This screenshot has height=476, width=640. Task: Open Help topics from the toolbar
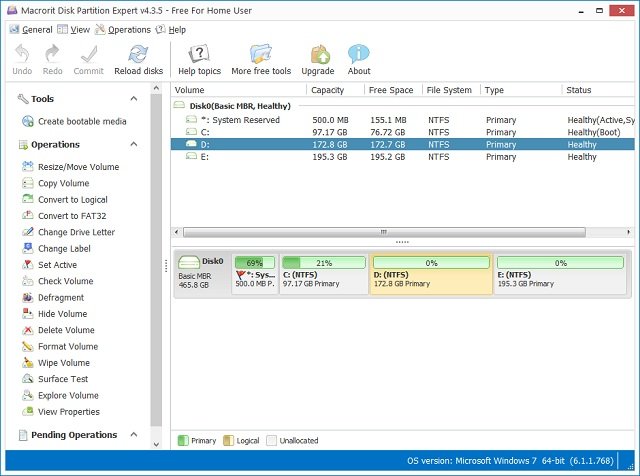(x=199, y=60)
